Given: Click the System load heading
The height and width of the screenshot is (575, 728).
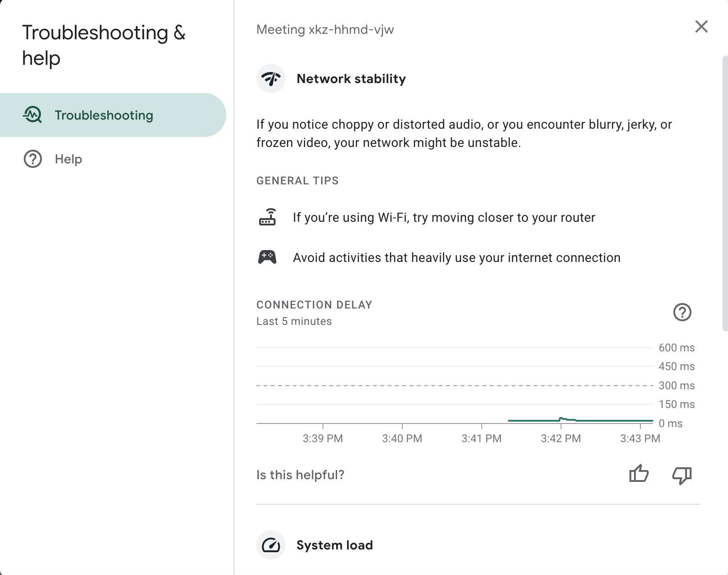Looking at the screenshot, I should point(334,545).
